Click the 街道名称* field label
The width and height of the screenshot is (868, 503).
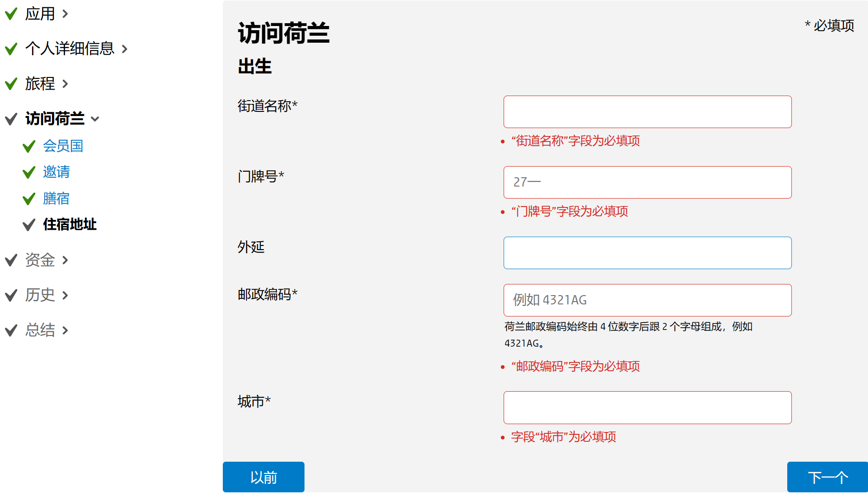267,106
